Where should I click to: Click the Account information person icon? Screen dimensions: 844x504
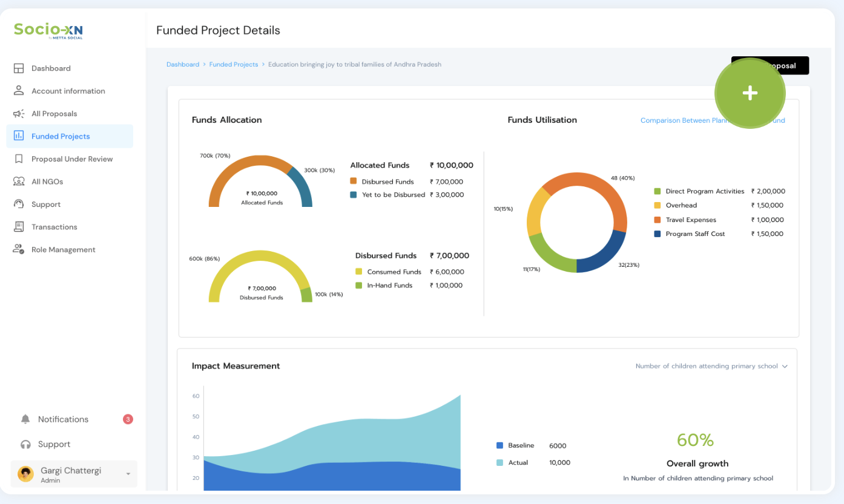19,91
